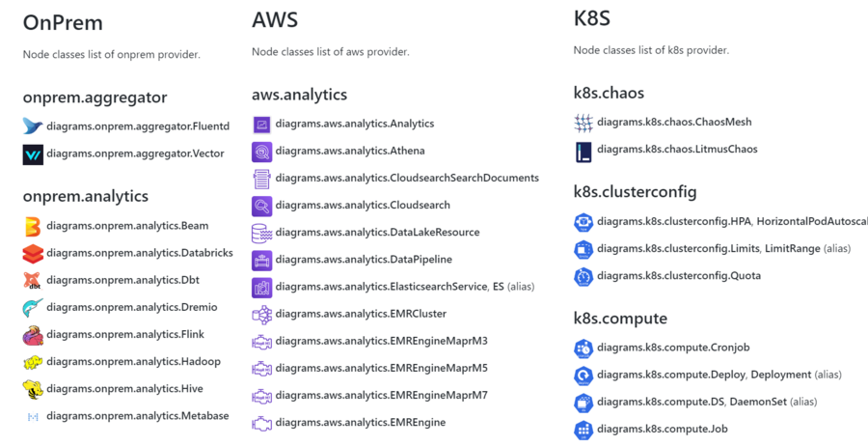
Task: Click the diagrams.aws.analytics.Cloudsearch label
Action: tap(362, 206)
